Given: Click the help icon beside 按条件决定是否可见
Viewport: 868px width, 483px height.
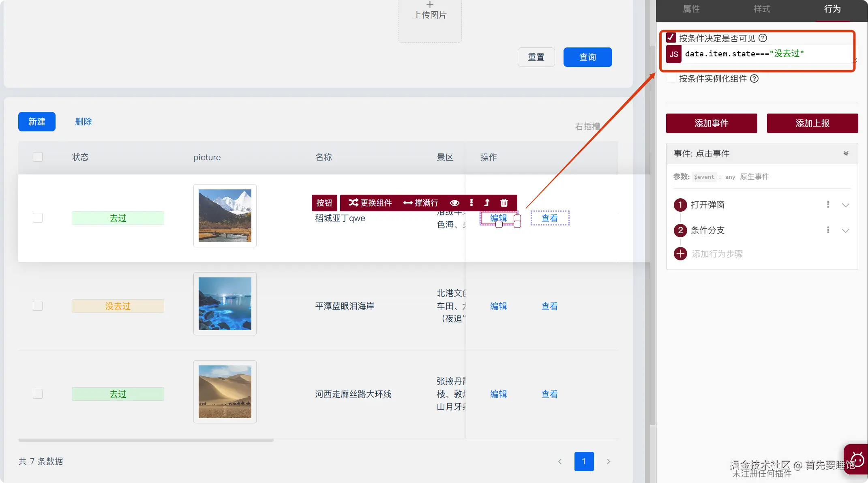Looking at the screenshot, I should [763, 38].
